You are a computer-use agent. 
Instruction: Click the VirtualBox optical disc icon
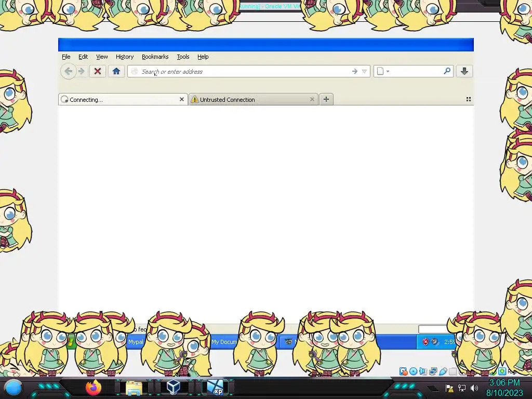tap(413, 371)
